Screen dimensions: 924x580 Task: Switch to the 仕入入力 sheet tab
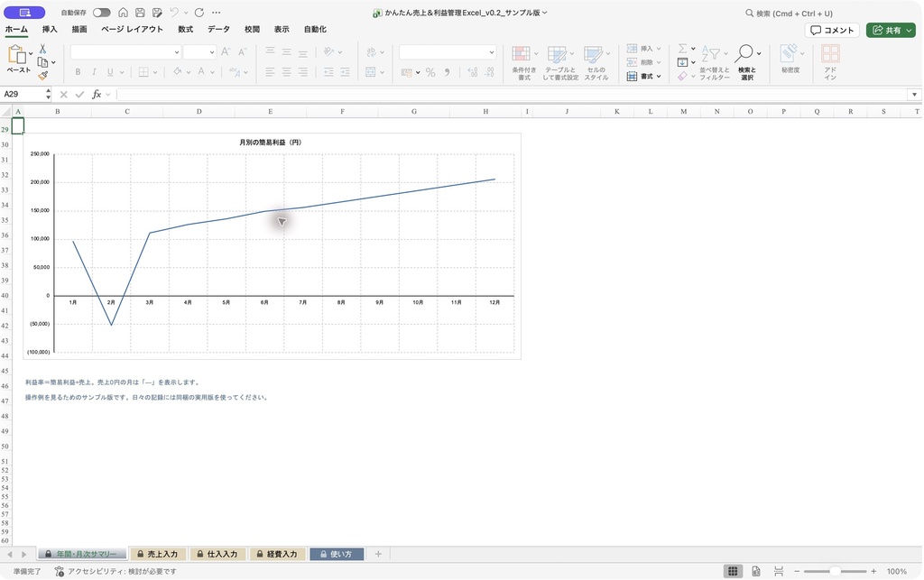[217, 554]
